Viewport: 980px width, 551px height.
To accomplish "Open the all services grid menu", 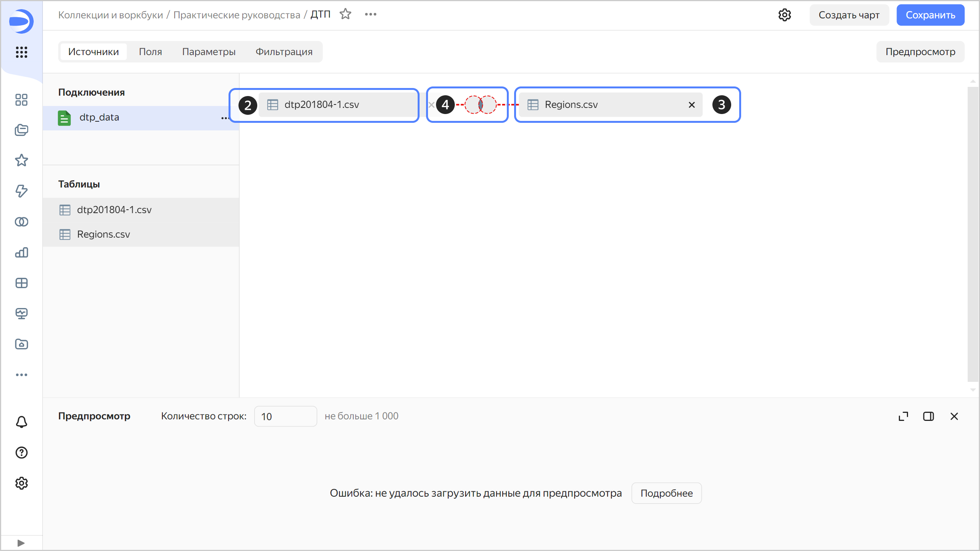I will point(21,52).
